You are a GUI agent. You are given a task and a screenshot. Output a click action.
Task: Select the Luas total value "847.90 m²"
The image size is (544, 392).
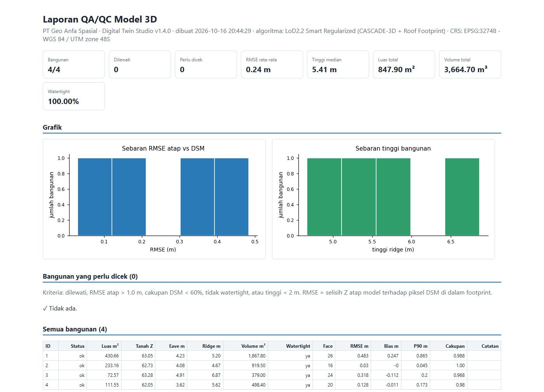(396, 70)
